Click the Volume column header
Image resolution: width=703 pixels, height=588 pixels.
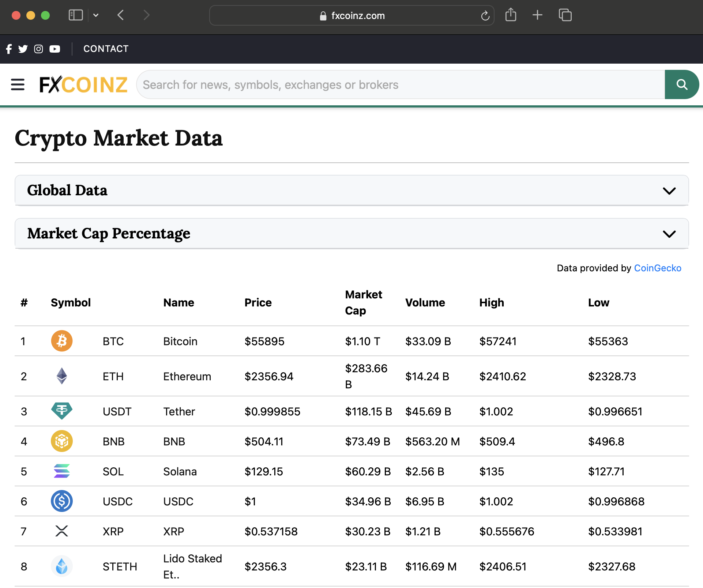(x=425, y=302)
